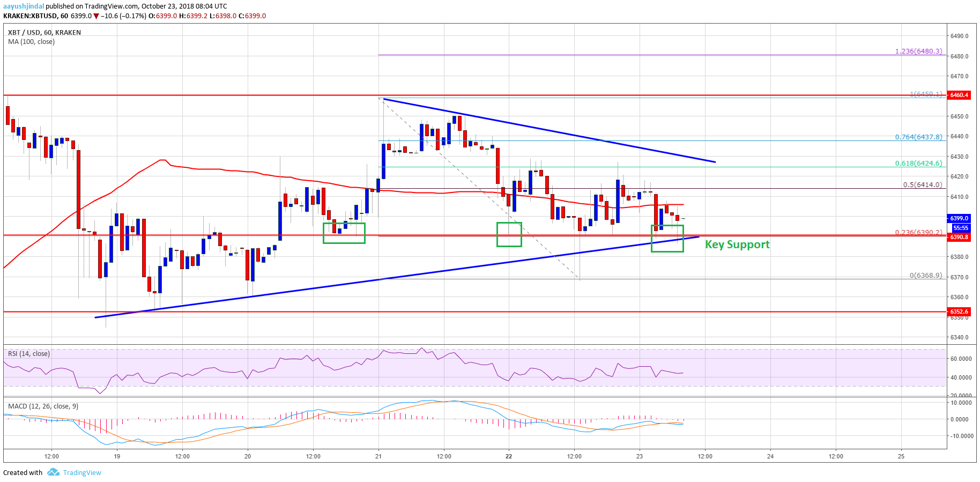980x482 pixels.
Task: Click the 22 date label on time axis
Action: tap(509, 456)
